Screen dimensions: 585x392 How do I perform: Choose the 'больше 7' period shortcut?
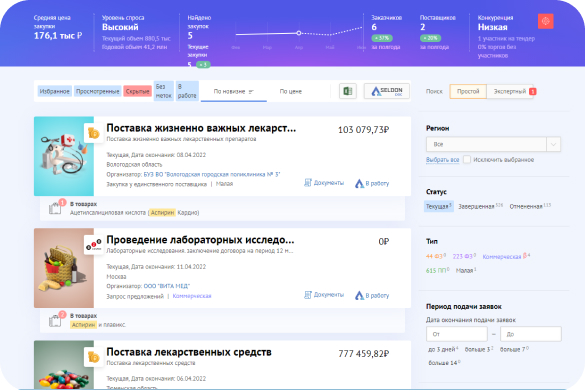tap(514, 349)
